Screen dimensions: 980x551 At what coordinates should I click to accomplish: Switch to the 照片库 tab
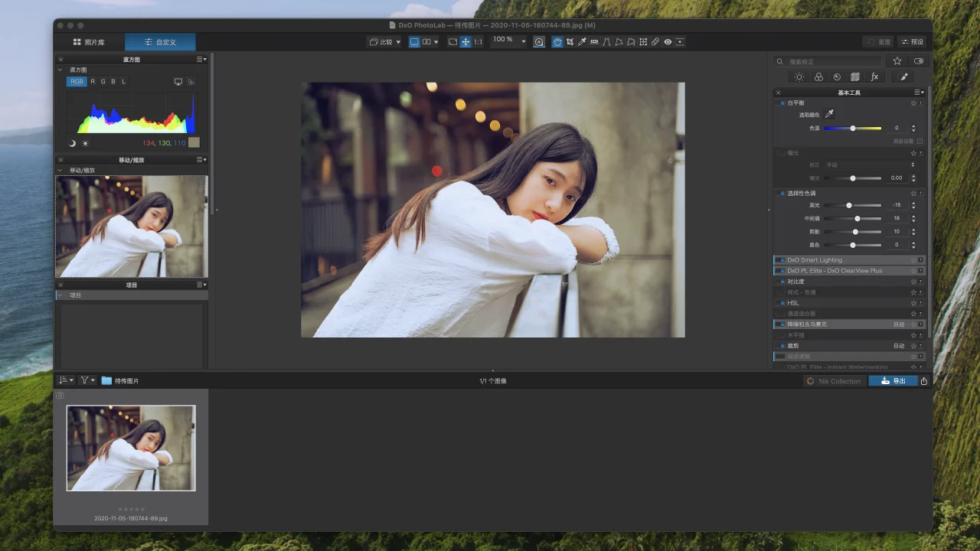[x=89, y=42]
